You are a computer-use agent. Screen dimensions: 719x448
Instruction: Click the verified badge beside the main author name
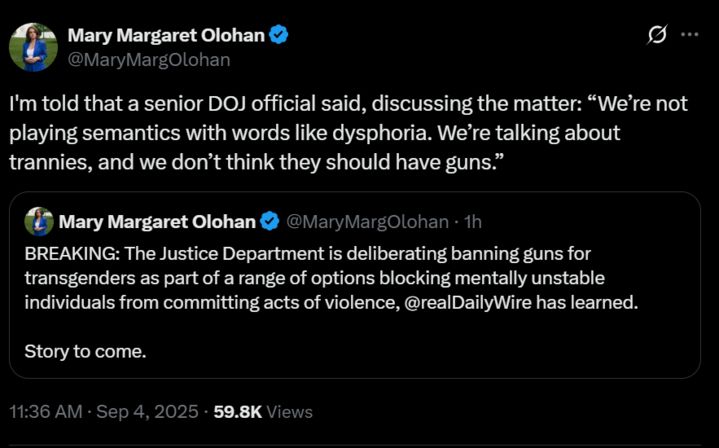[281, 36]
